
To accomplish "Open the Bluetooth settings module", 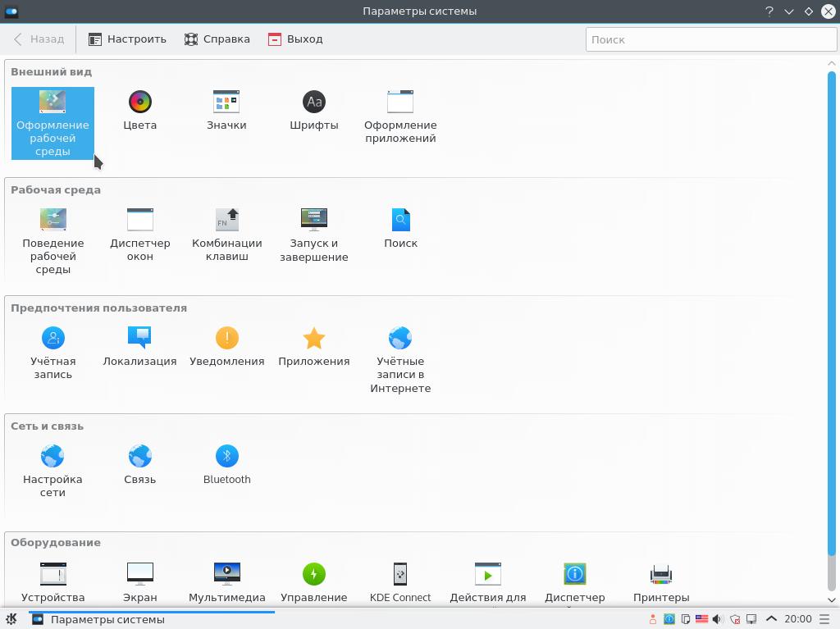I will pos(226,465).
